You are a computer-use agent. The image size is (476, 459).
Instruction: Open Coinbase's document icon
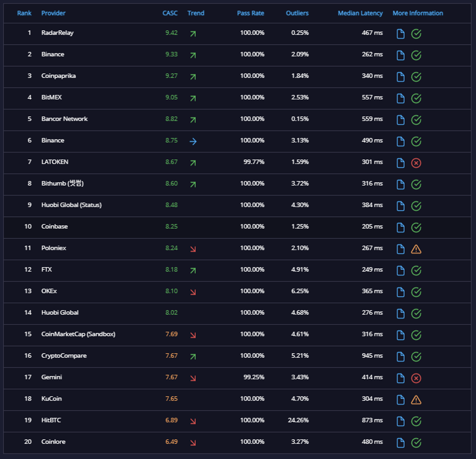click(x=400, y=227)
